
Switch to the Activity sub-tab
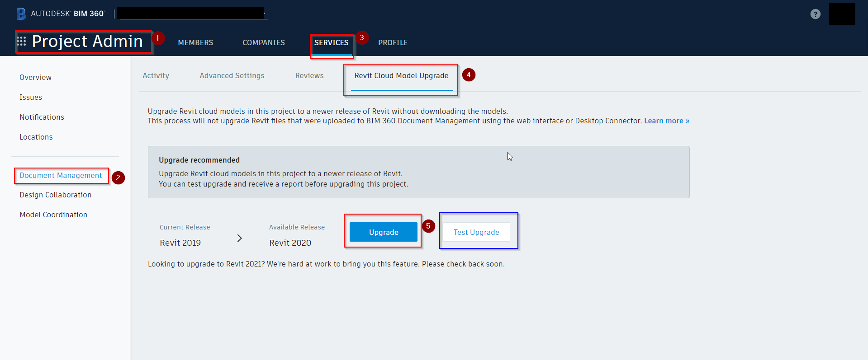(156, 75)
